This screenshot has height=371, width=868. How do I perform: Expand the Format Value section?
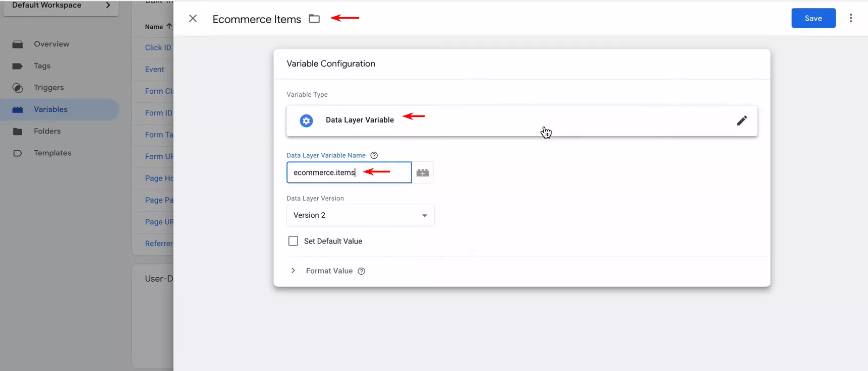coord(293,271)
